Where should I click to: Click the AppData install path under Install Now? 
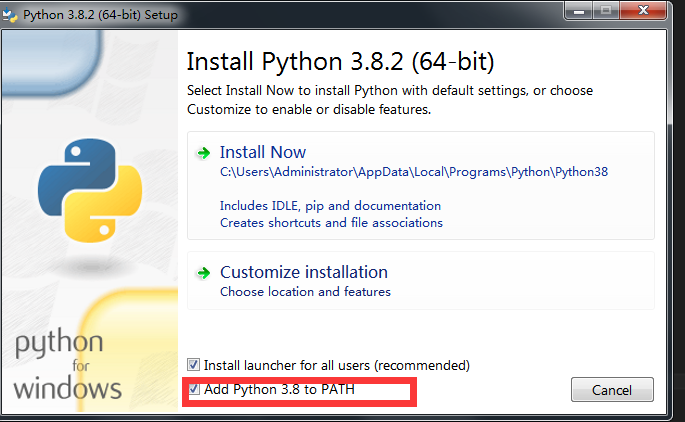pos(413,172)
